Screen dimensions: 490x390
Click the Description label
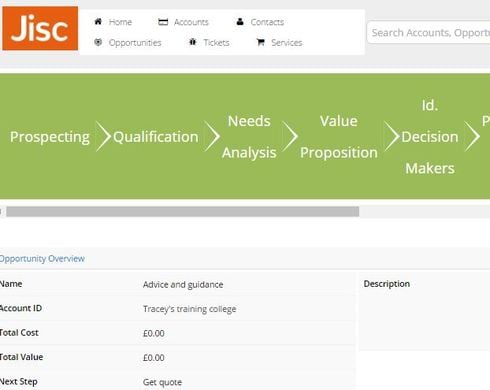[x=387, y=284]
